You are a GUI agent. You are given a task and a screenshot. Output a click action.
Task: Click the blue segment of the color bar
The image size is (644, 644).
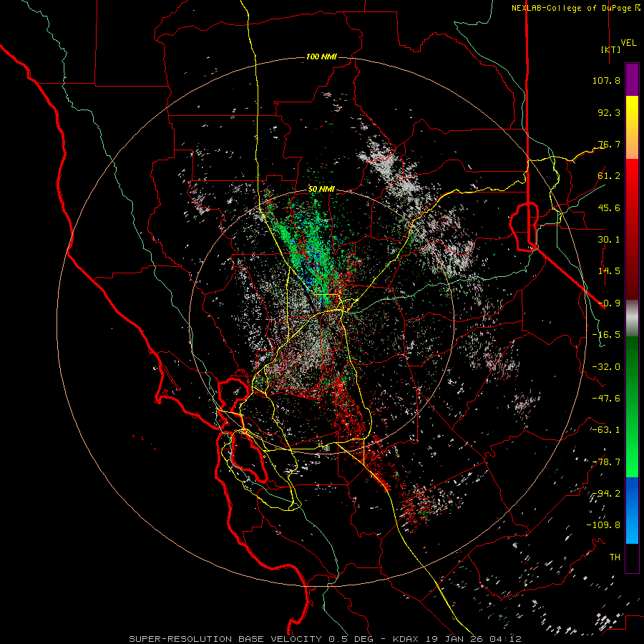tap(632, 510)
